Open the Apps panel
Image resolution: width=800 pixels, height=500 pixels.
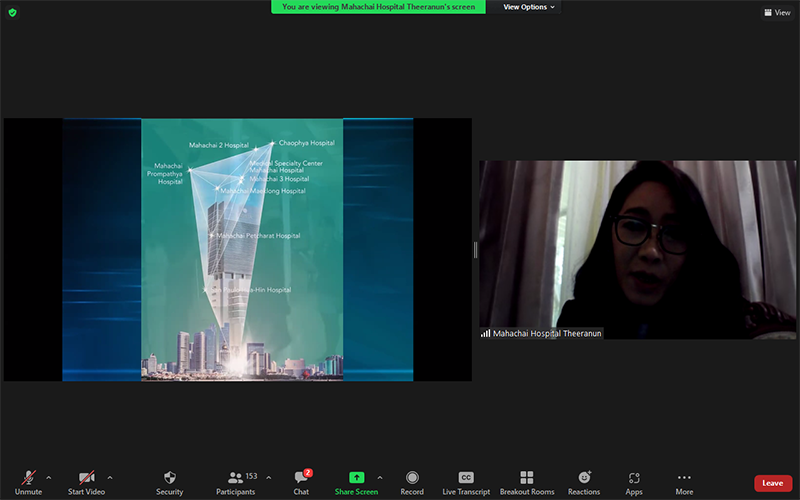(634, 483)
